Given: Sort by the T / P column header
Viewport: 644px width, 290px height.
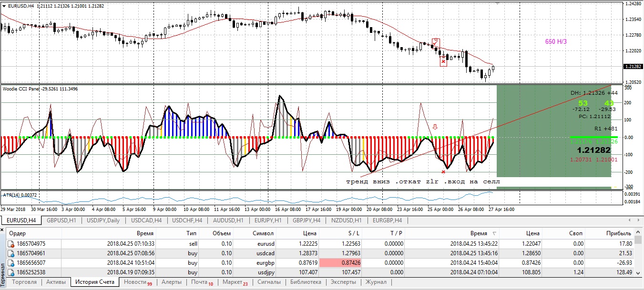Looking at the screenshot, I should [384, 233].
